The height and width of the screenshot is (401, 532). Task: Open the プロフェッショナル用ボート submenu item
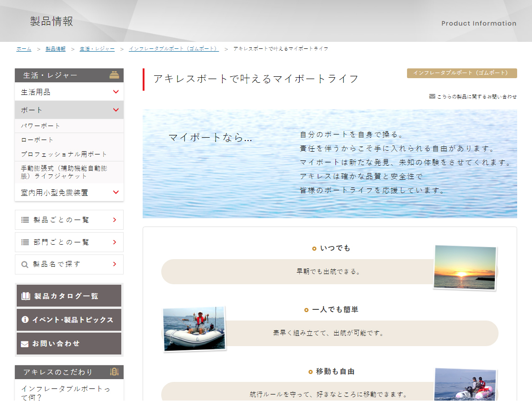click(69, 154)
